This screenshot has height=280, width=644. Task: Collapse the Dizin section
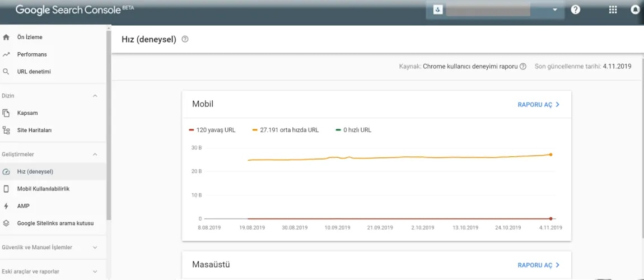click(95, 96)
